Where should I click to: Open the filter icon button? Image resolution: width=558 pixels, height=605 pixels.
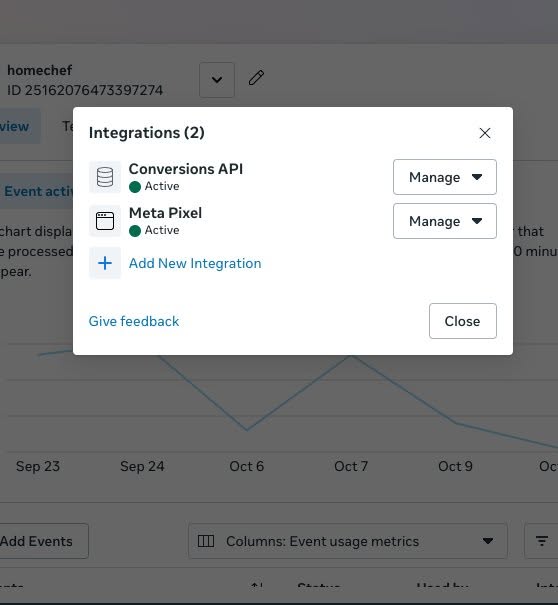tap(541, 541)
